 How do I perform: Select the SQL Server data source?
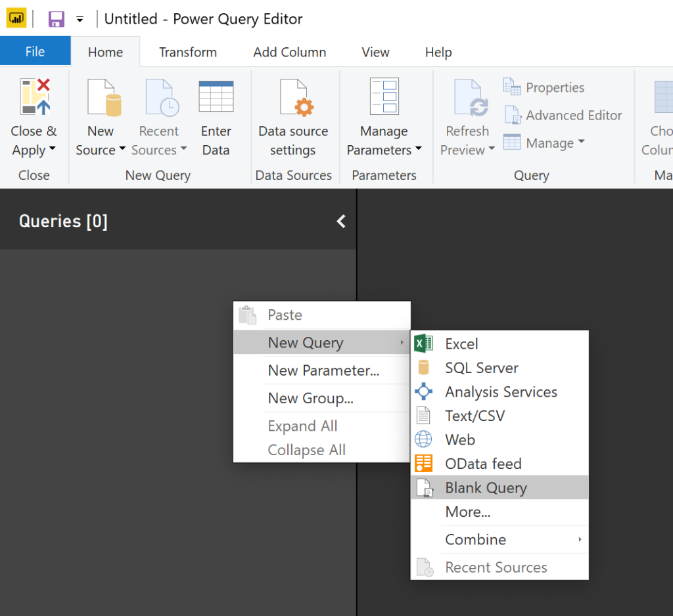(x=482, y=368)
